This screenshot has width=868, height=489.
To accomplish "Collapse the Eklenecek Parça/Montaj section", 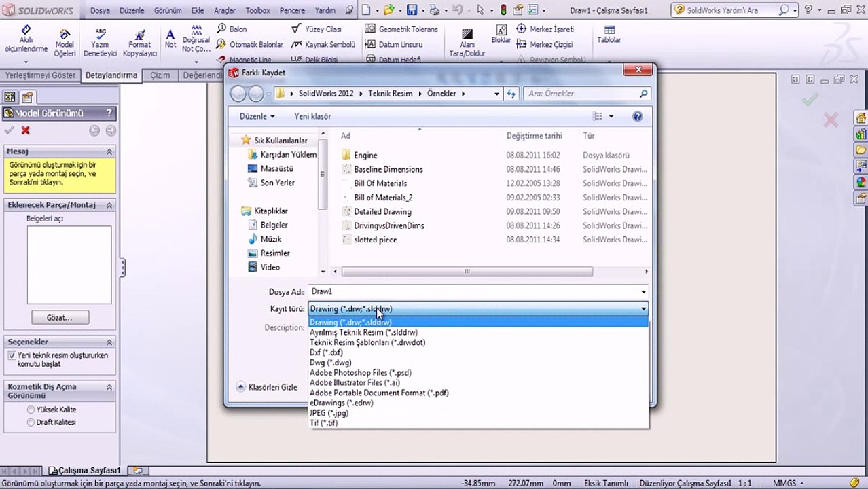I will point(109,205).
